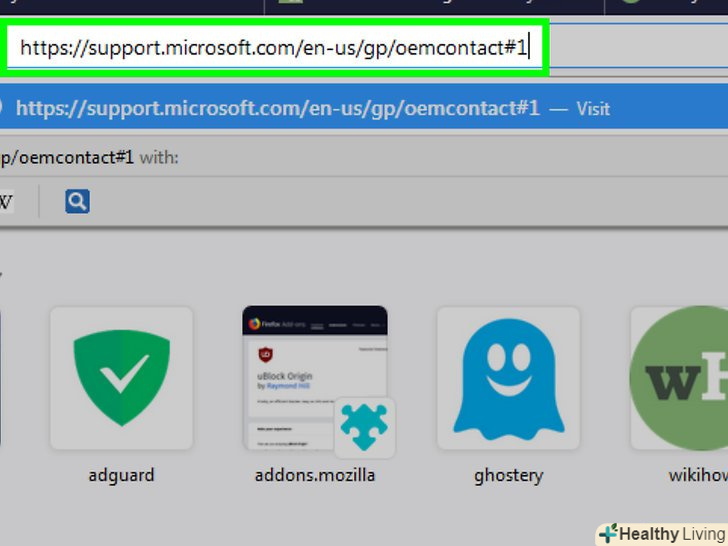
Task: Open the ghostery ghost tile
Action: point(508,378)
